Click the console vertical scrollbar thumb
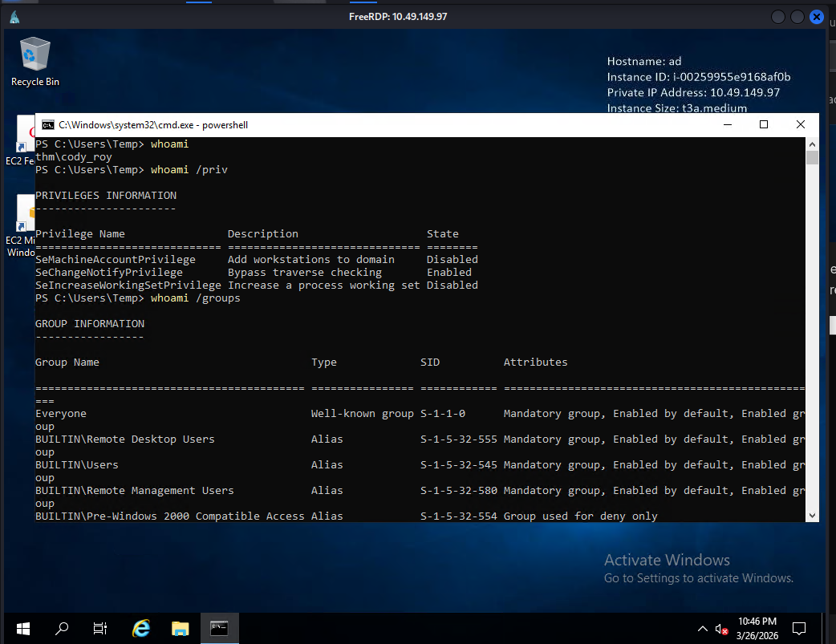Screen dimensions: 836x644 click(x=812, y=158)
